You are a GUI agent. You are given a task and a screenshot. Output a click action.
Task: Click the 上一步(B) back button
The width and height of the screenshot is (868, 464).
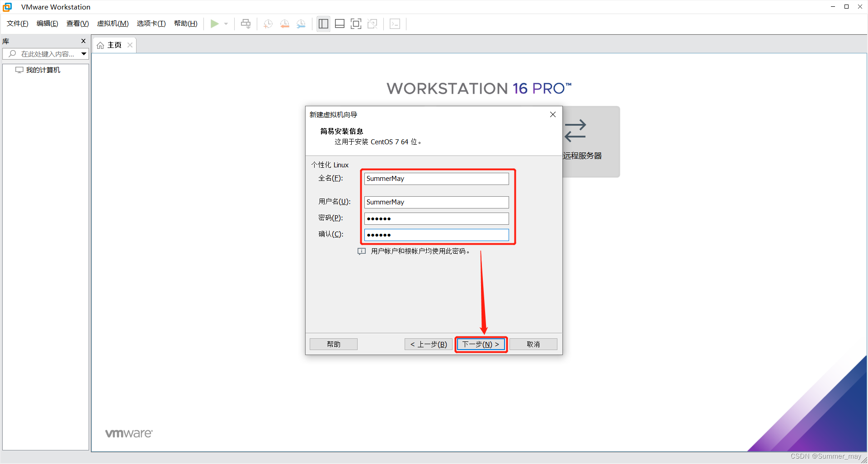429,344
